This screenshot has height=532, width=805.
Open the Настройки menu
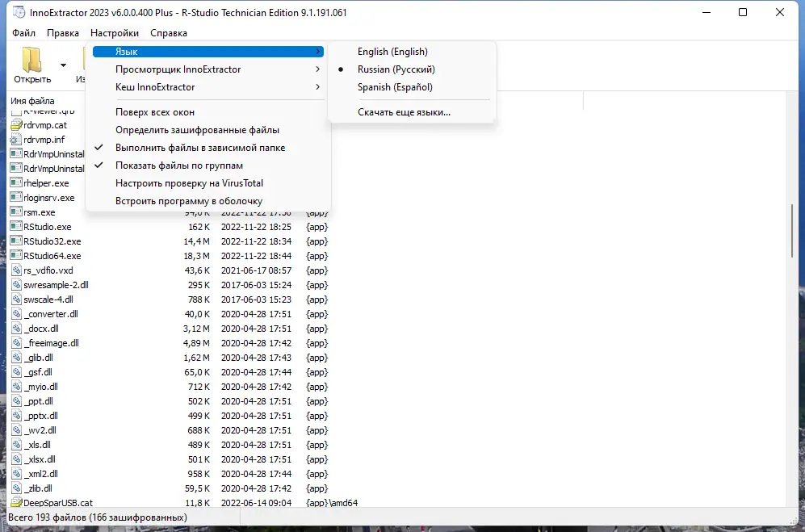pos(115,33)
